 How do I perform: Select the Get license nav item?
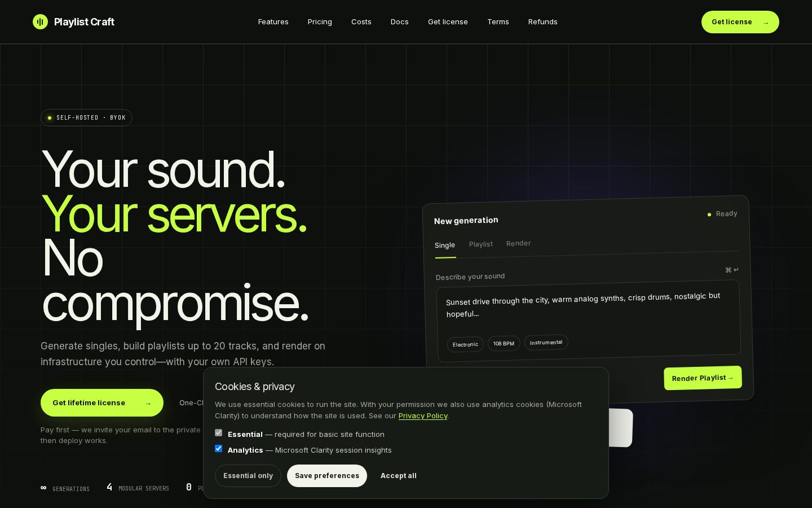448,22
